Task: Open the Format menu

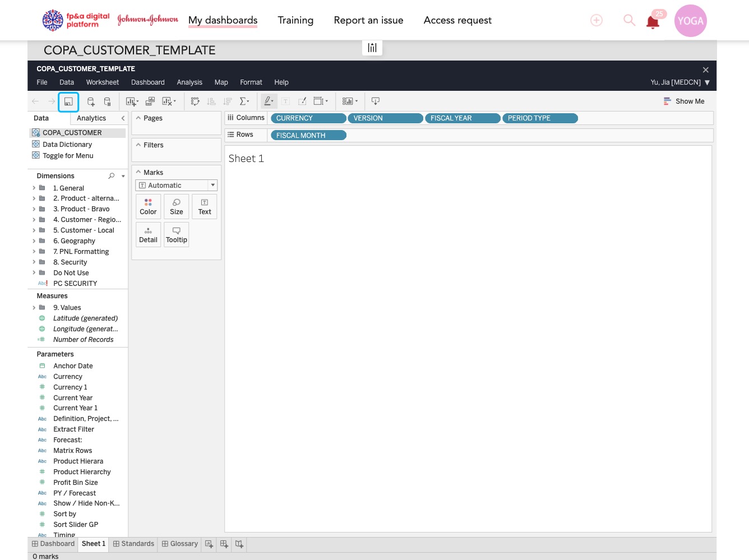Action: tap(251, 82)
